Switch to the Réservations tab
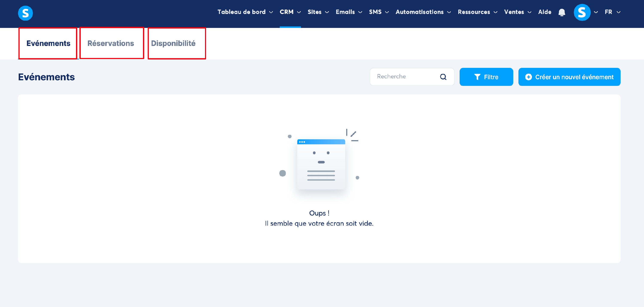Screen dimensions: 644x307 click(x=111, y=43)
